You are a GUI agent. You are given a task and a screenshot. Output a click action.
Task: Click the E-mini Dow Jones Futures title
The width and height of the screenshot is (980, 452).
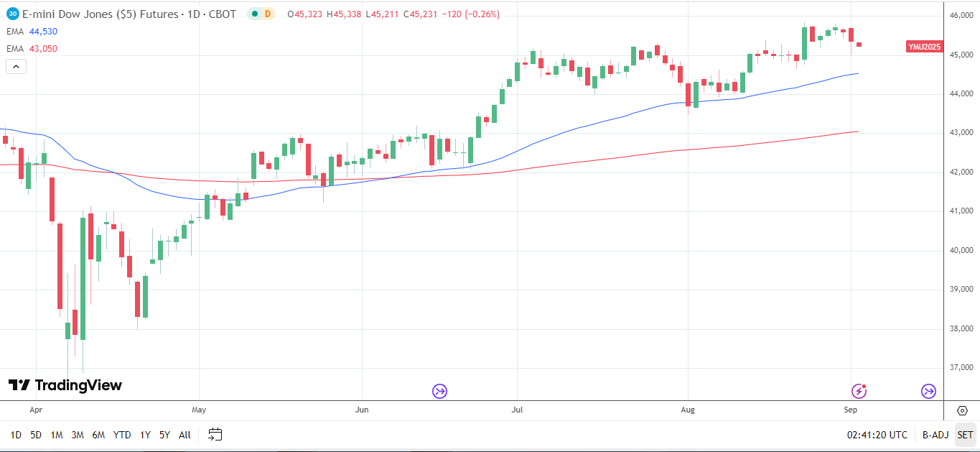[129, 14]
